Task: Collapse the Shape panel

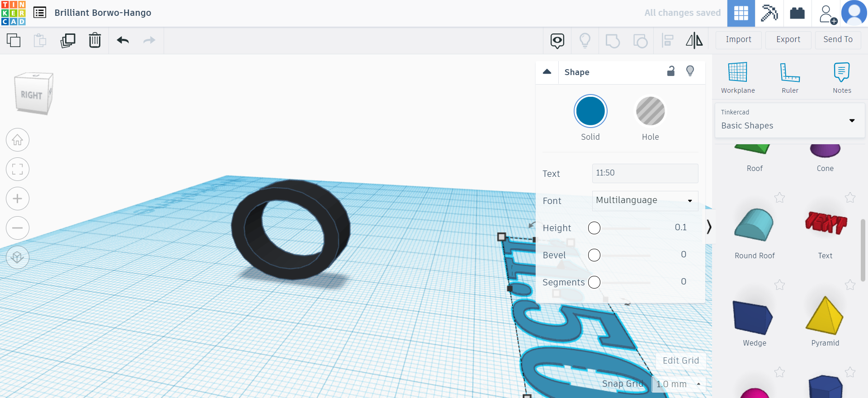Action: tap(547, 71)
